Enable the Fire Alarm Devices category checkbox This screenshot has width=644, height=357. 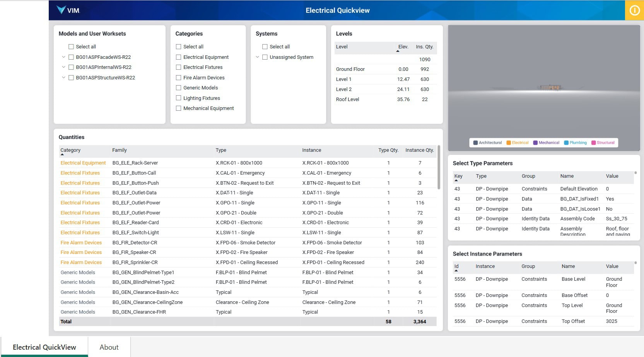tap(179, 77)
